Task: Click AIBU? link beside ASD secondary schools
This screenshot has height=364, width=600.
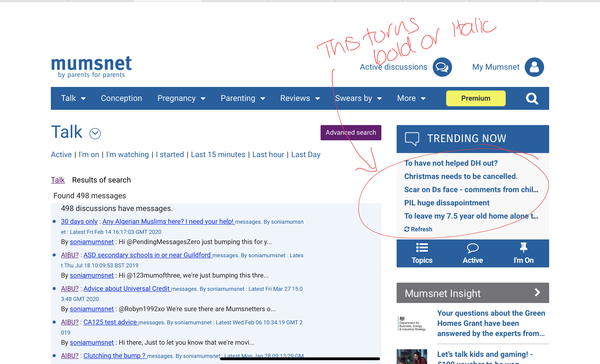Action: coord(70,255)
